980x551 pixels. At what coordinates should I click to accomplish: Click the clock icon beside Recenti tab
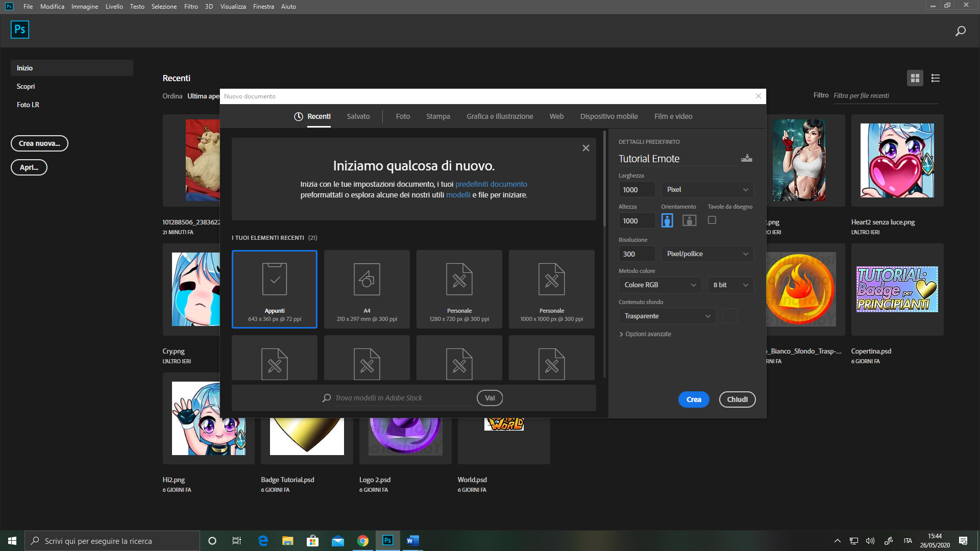[299, 116]
